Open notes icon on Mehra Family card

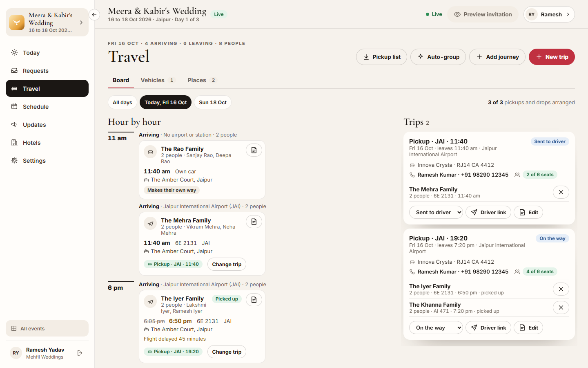[254, 222]
